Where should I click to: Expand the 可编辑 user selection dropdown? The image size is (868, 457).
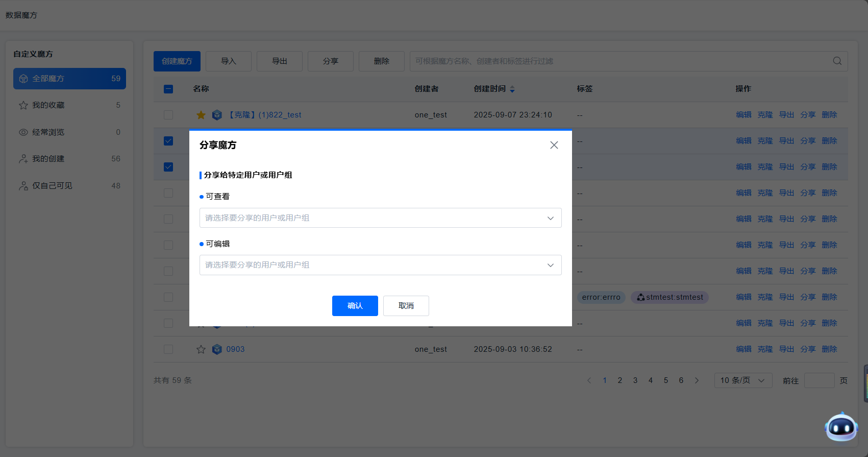pos(380,265)
